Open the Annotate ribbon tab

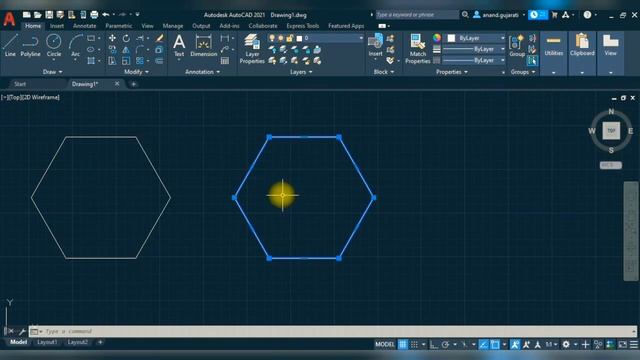[x=84, y=26]
